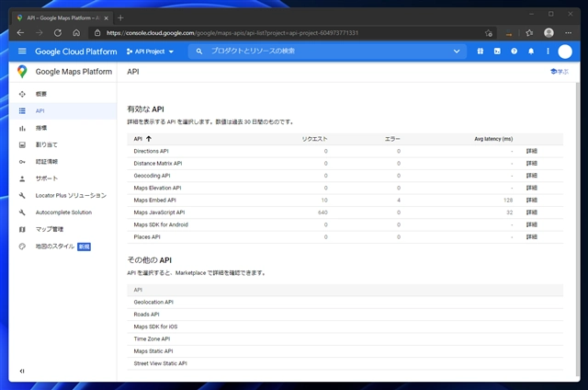The image size is (588, 390).
Task: Open the マップ管理 map management item
Action: pyautogui.click(x=62, y=229)
